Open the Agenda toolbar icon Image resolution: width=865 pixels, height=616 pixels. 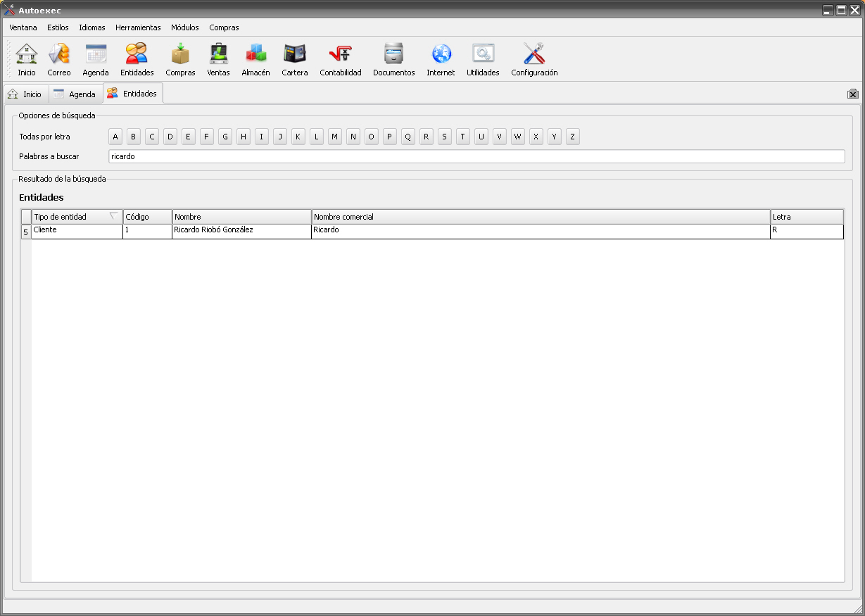click(x=96, y=60)
